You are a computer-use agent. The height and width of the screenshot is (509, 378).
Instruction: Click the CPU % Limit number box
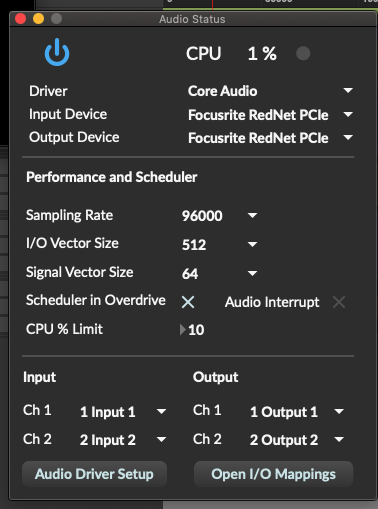click(x=196, y=330)
